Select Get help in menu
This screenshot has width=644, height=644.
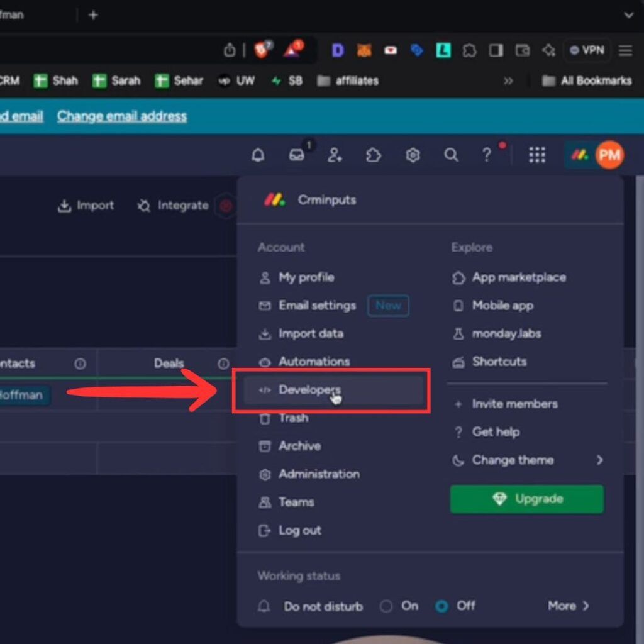click(486, 432)
